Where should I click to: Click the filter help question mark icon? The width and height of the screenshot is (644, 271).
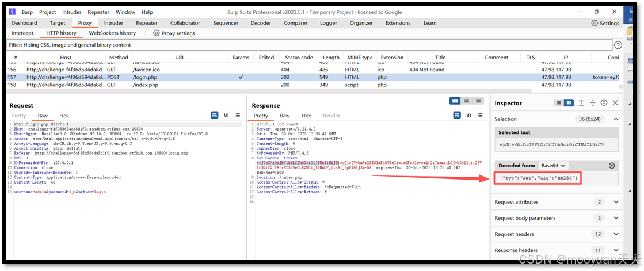[x=618, y=45]
